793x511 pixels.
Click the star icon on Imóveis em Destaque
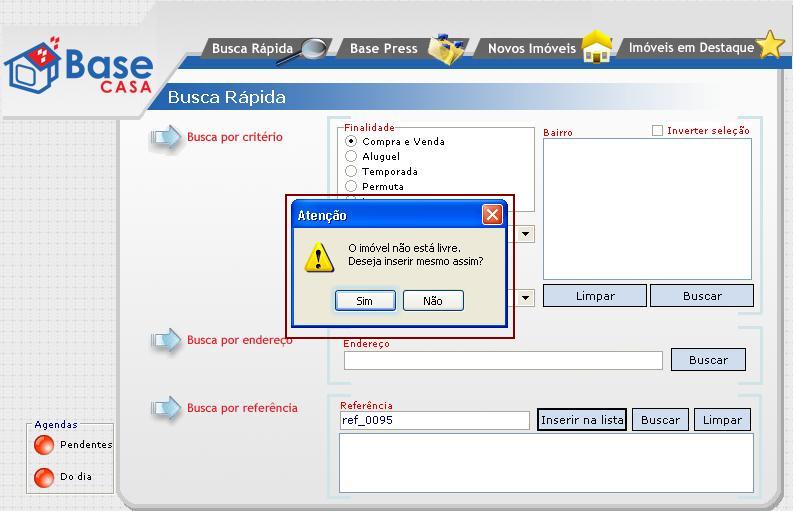[x=770, y=45]
